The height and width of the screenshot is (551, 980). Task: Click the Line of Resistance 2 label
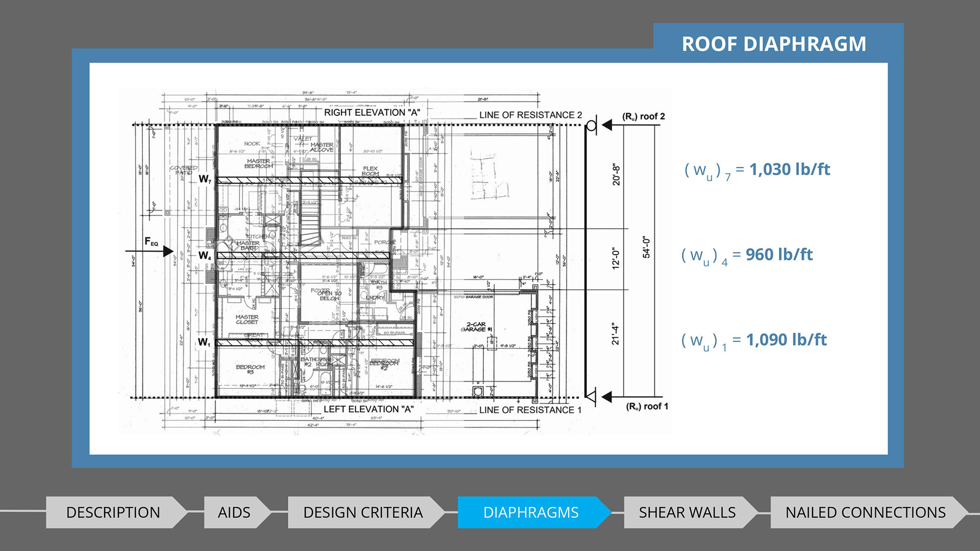(530, 115)
